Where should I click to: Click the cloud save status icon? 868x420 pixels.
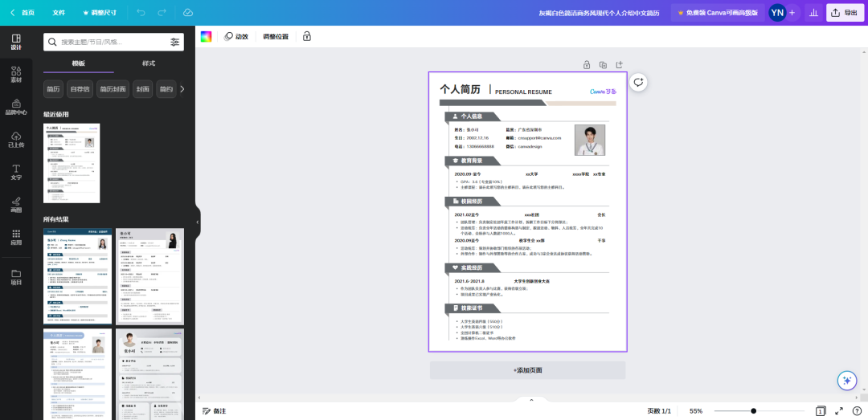pyautogui.click(x=187, y=13)
